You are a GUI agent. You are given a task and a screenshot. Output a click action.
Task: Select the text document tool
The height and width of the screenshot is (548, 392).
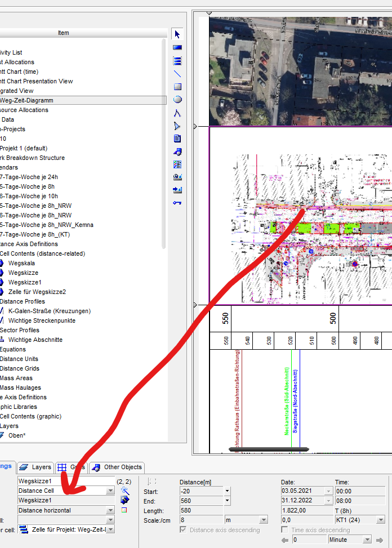coord(177,139)
